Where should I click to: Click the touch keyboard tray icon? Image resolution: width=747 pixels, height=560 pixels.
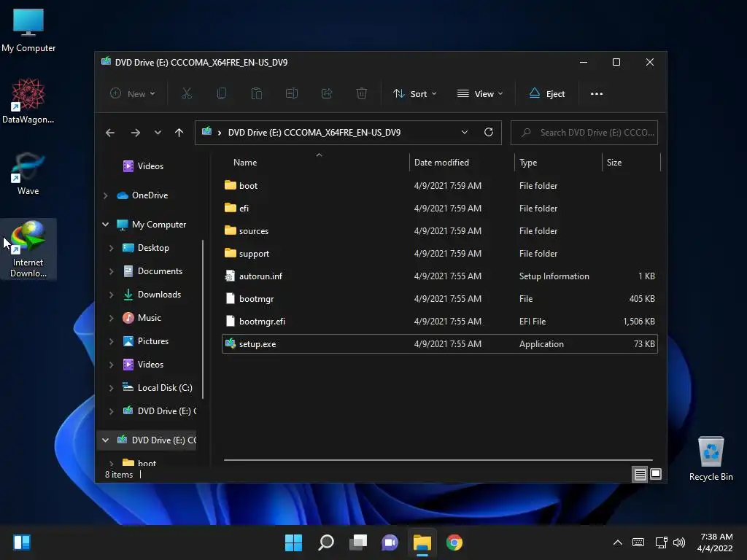638,542
